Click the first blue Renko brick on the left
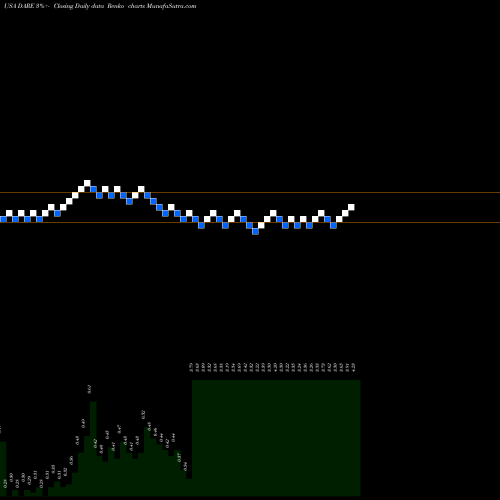Screen dimensions: 500x500 3,219
